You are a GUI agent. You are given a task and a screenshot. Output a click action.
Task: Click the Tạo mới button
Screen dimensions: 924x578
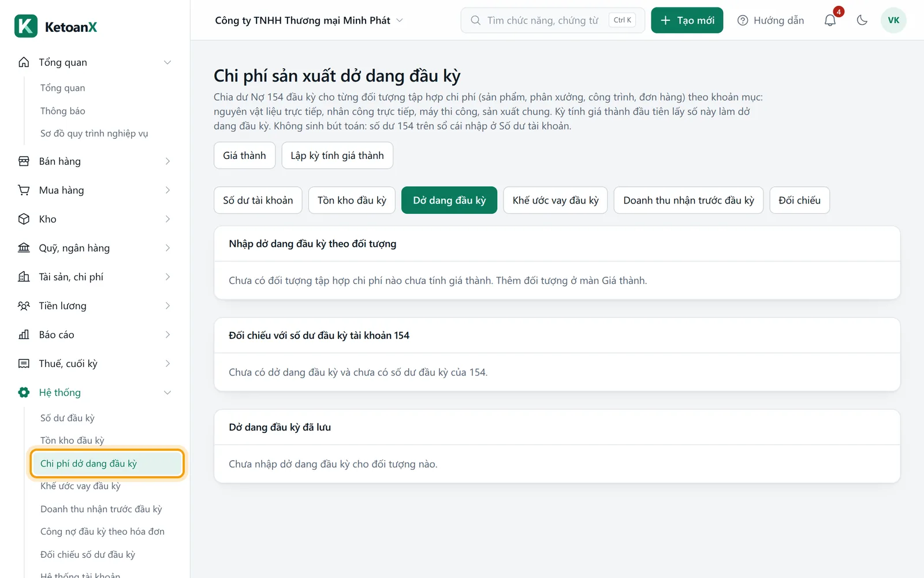tap(687, 20)
